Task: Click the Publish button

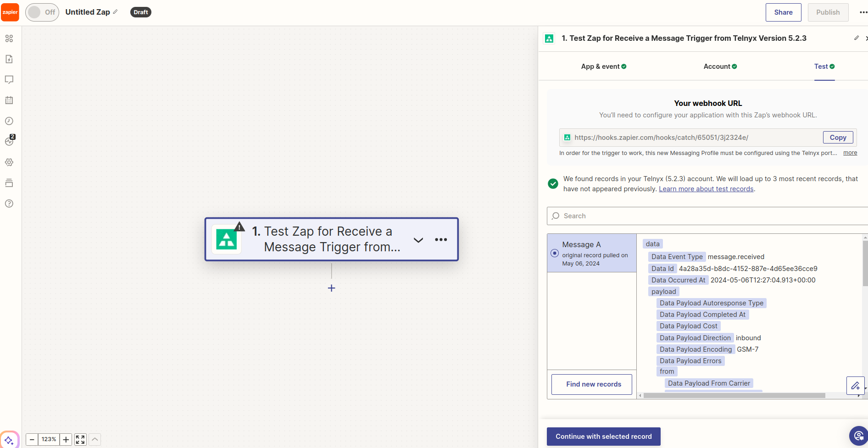Action: (828, 12)
